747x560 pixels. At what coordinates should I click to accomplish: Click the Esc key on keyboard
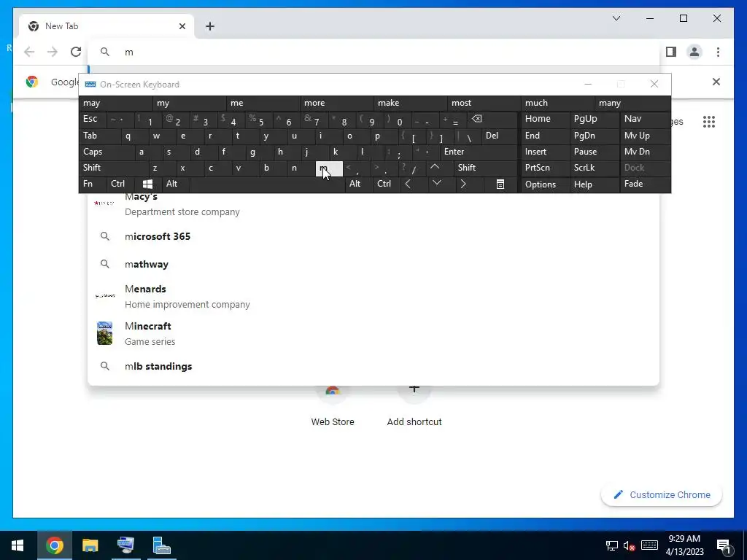(x=93, y=119)
